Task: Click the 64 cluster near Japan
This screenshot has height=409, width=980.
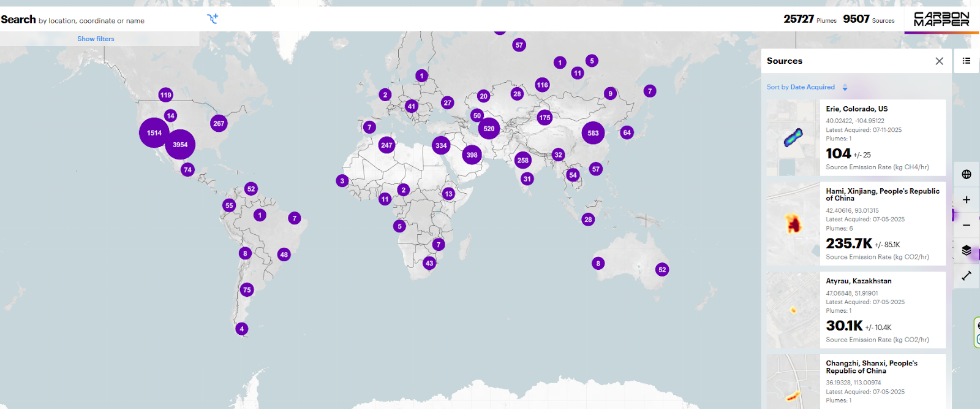Action: (627, 132)
